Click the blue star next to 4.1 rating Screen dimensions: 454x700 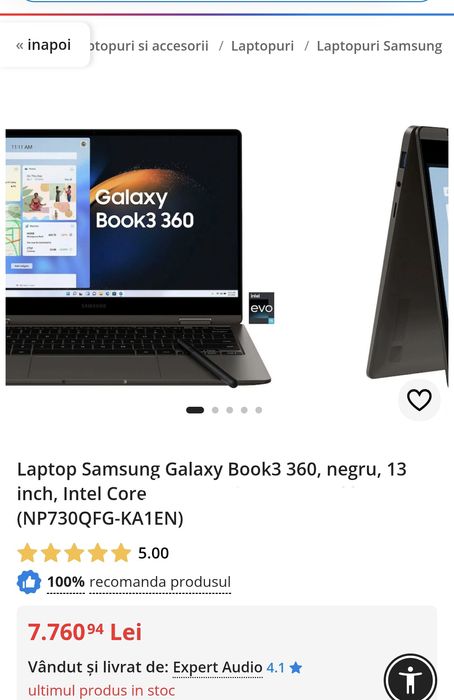pyautogui.click(x=296, y=668)
